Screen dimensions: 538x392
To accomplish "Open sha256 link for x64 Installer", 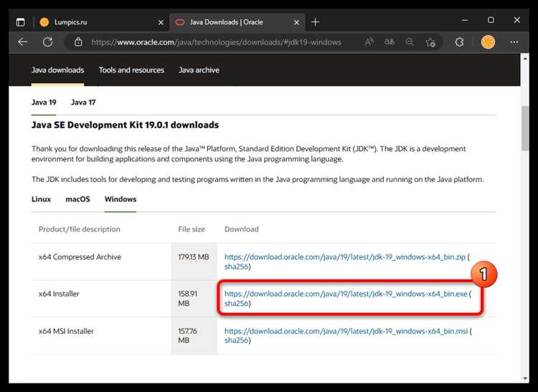I will 236,303.
